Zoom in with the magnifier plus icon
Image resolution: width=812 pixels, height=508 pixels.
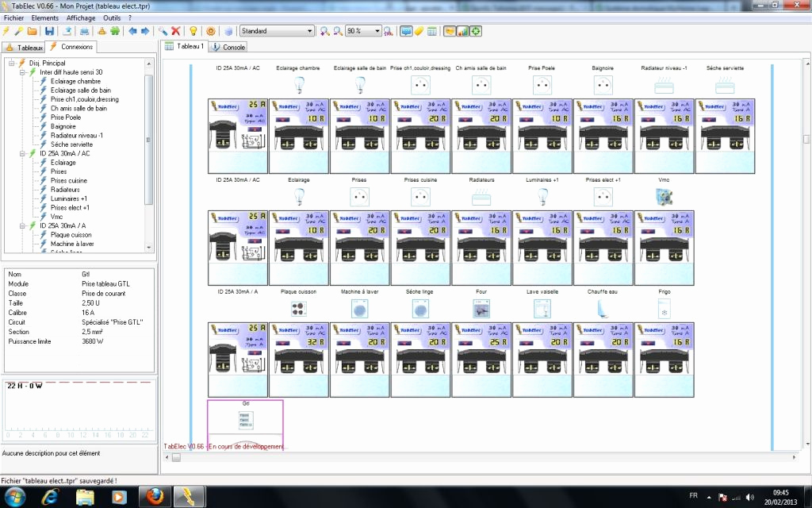pos(324,31)
